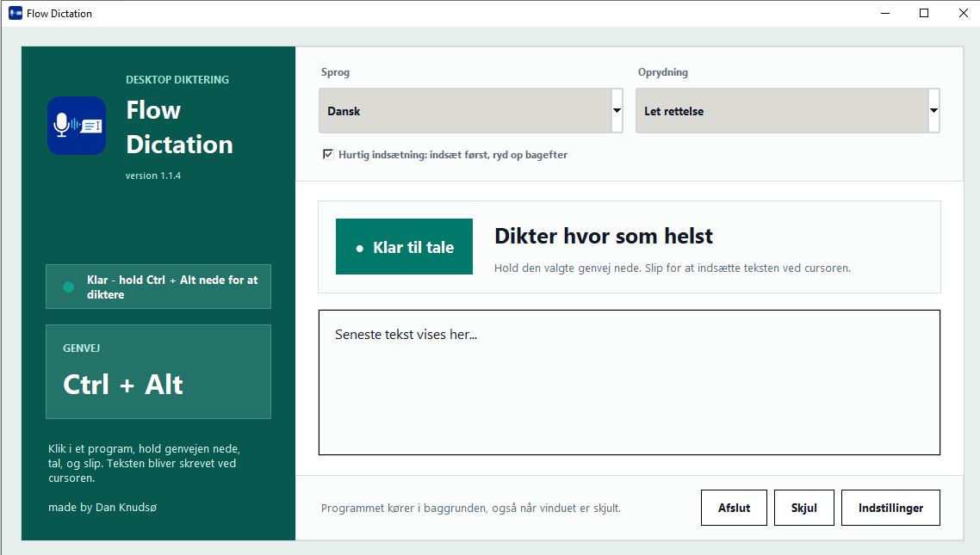Click the Hold den valgte genvej nede text
Image resolution: width=980 pixels, height=555 pixels.
(673, 268)
